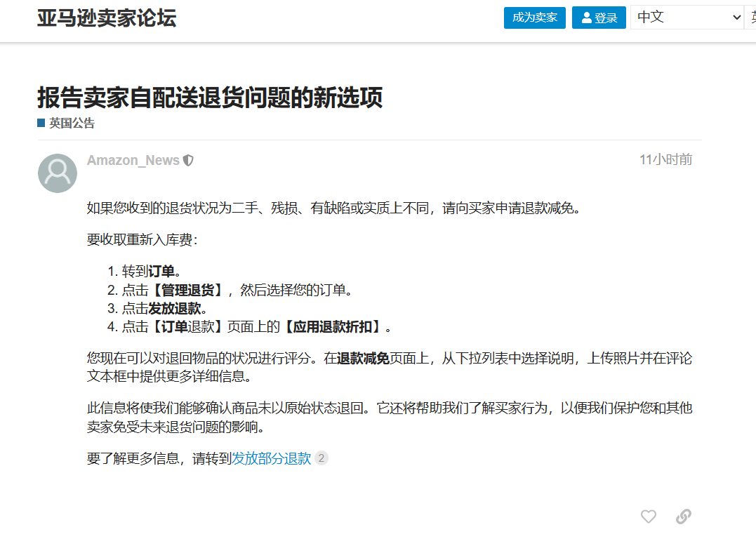Click the 登录 login button
This screenshot has width=756, height=539.
point(599,18)
